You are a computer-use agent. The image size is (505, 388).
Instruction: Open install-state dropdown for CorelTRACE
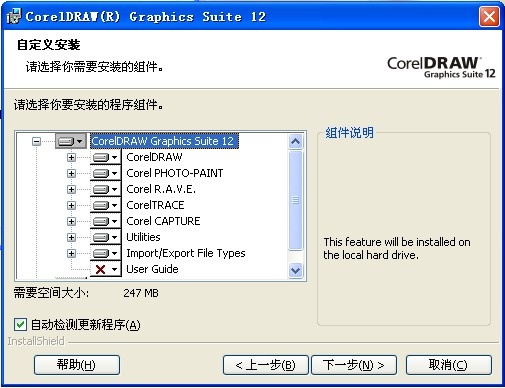pos(105,205)
